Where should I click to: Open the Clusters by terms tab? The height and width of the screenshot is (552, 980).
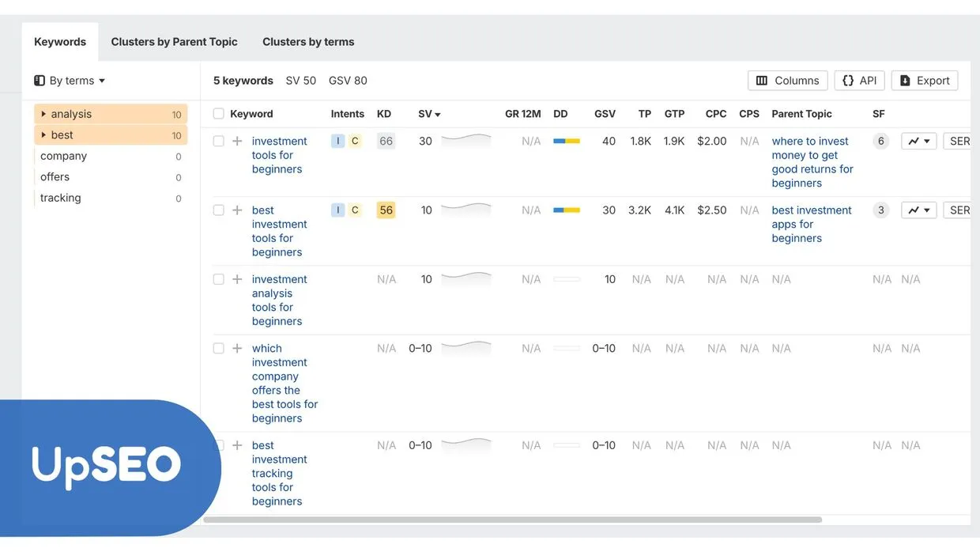tap(308, 41)
